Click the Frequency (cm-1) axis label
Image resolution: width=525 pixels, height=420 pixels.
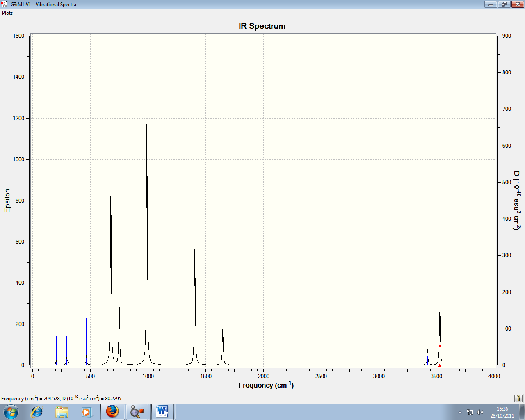click(x=266, y=385)
